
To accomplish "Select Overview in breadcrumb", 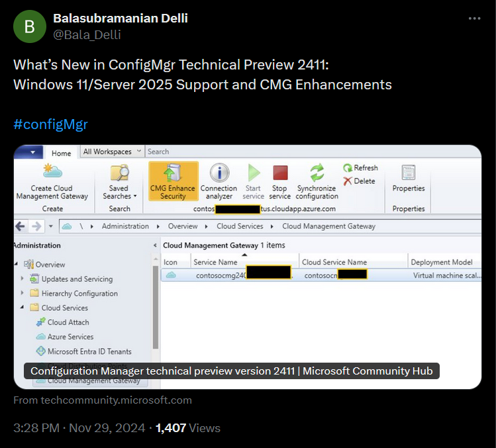I will [x=183, y=226].
